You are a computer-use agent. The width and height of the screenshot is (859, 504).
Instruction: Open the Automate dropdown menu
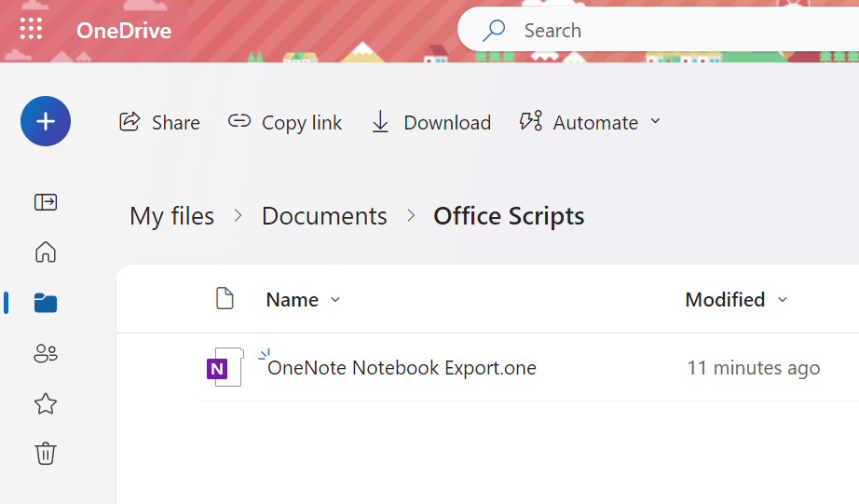tap(590, 122)
